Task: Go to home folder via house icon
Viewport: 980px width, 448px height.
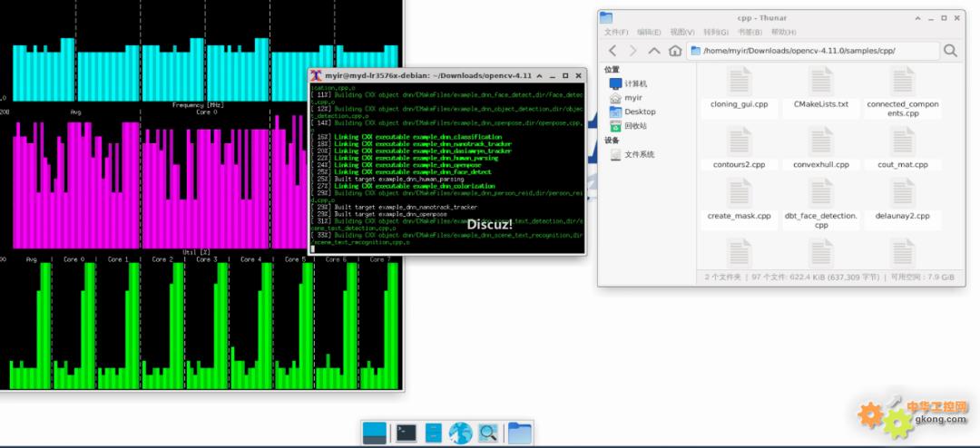Action: pyautogui.click(x=674, y=51)
